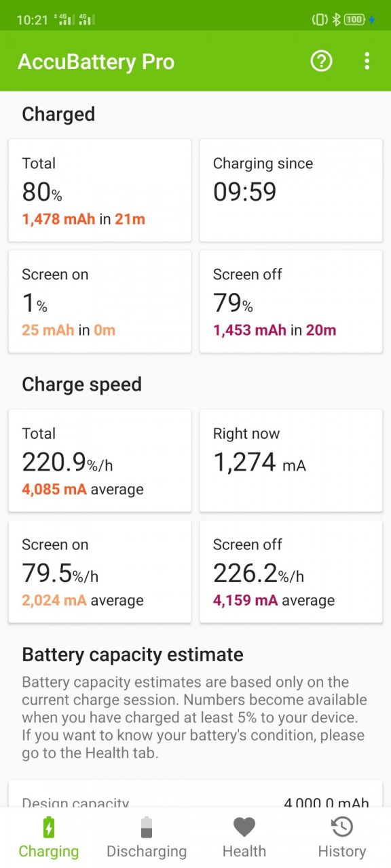Screen dimensions: 391x868
Task: Select the Charged Total 80% card
Action: (x=100, y=191)
